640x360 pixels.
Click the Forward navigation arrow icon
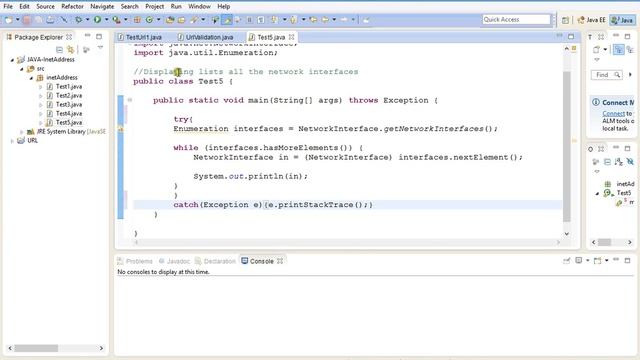[x=344, y=20]
